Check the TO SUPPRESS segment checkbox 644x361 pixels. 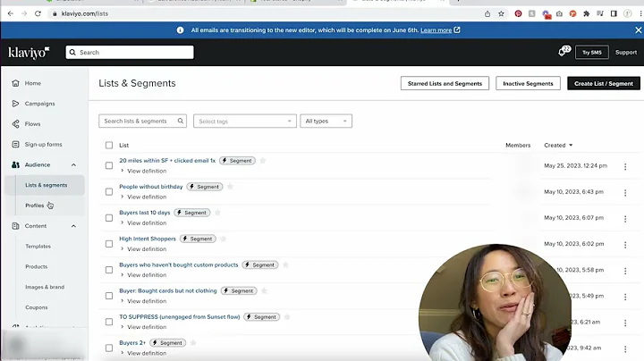point(109,322)
